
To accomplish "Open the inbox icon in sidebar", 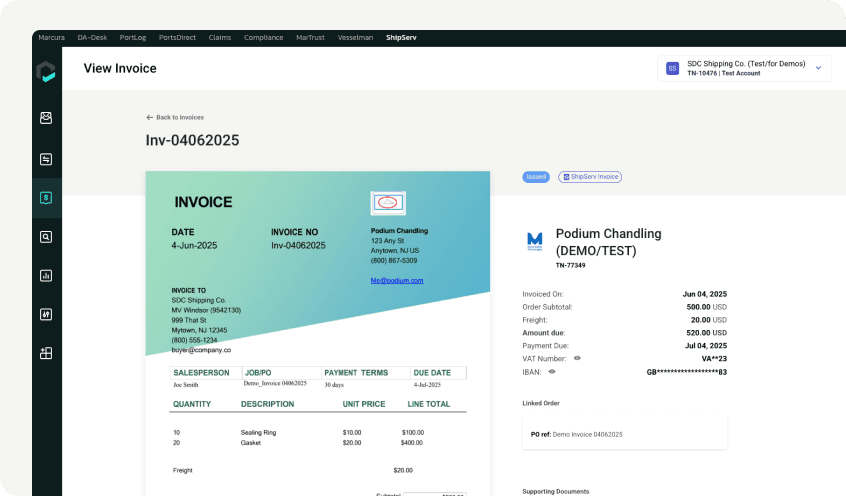I will point(46,118).
